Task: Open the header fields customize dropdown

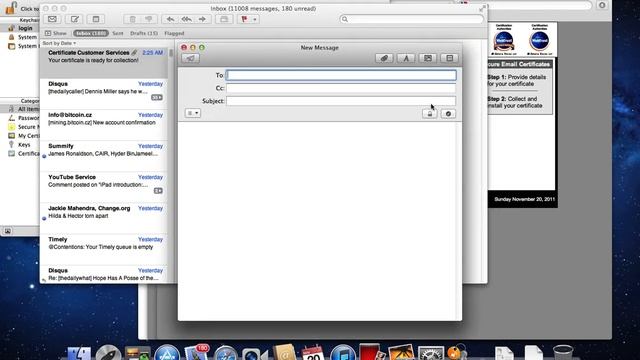Action: coord(193,113)
